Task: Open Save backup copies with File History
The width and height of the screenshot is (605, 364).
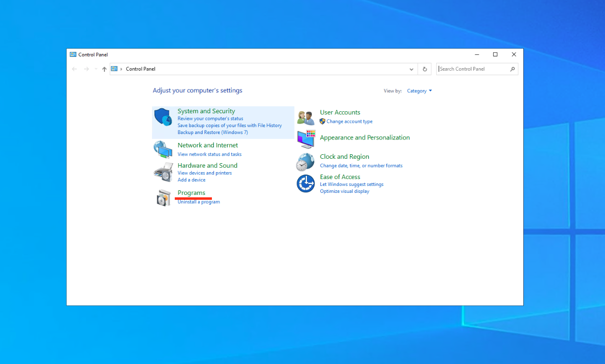Action: [230, 126]
